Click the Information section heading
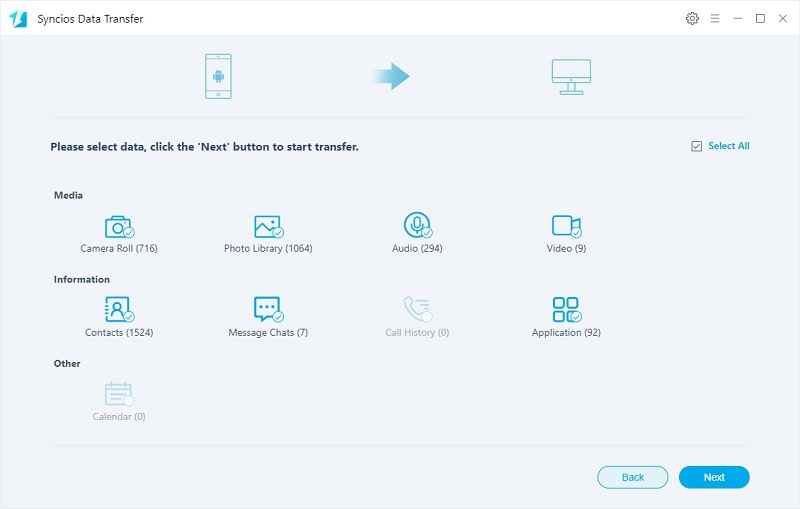The width and height of the screenshot is (800, 509). [x=82, y=279]
